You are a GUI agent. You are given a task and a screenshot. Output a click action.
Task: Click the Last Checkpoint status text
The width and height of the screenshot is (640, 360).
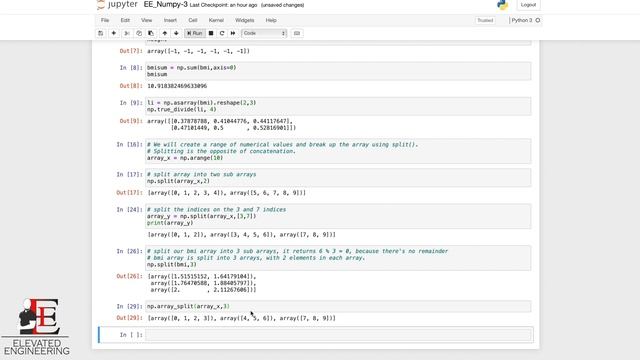point(223,5)
